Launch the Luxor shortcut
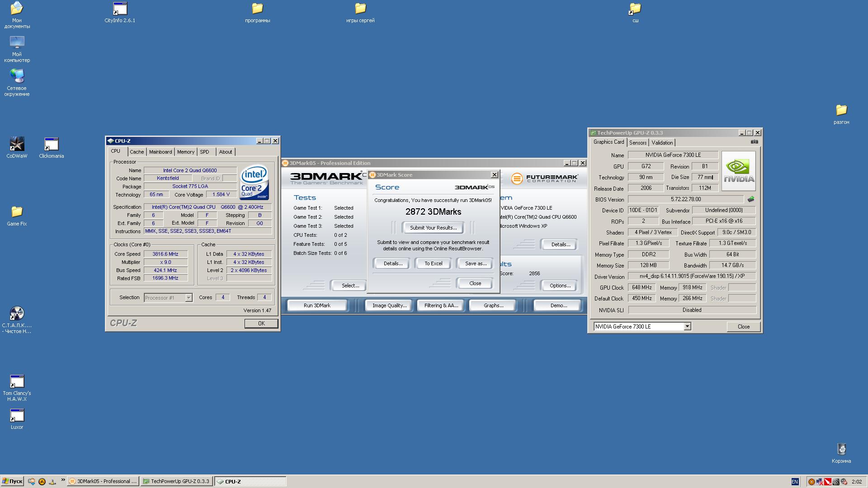This screenshot has width=868, height=488. tap(17, 419)
